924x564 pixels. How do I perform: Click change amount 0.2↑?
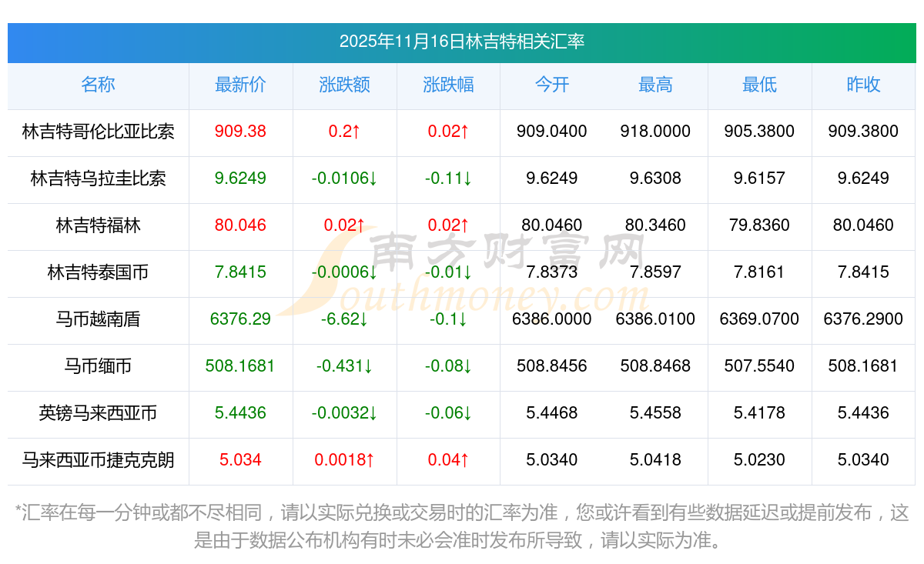coord(344,132)
